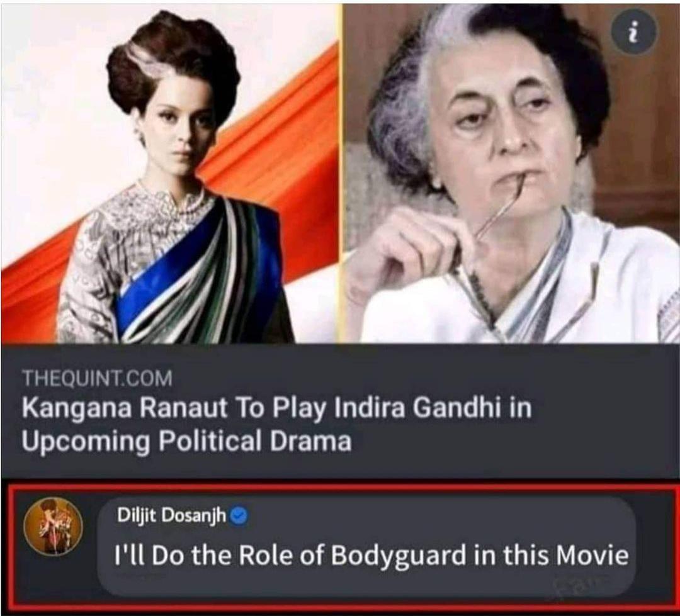The image size is (680, 616).
Task: Open the Kangana Ranaut headline article
Action: tap(276, 425)
